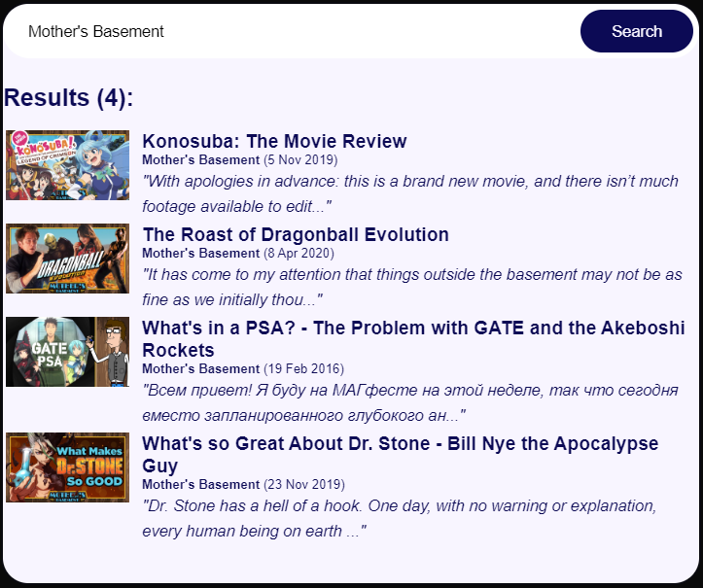The height and width of the screenshot is (588, 703).
Task: Open the Konosuba movie review thumbnail
Action: pyautogui.click(x=67, y=165)
